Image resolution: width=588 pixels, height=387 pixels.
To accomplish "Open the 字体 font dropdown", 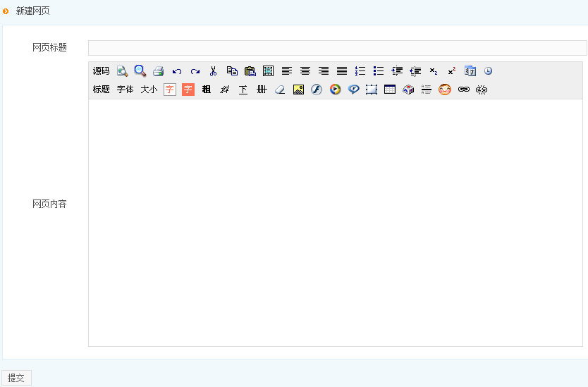I will coord(125,90).
